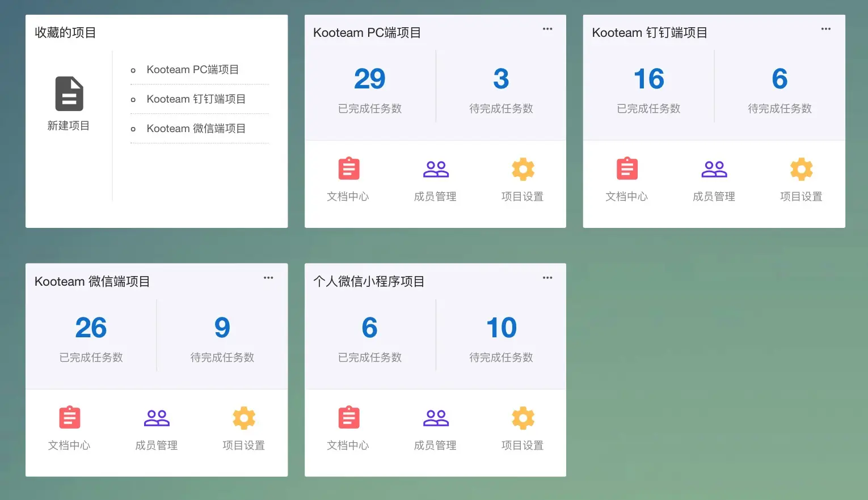Viewport: 868px width, 500px height.
Task: Open more options for Kooteam PC端项目 card
Action: (x=547, y=29)
